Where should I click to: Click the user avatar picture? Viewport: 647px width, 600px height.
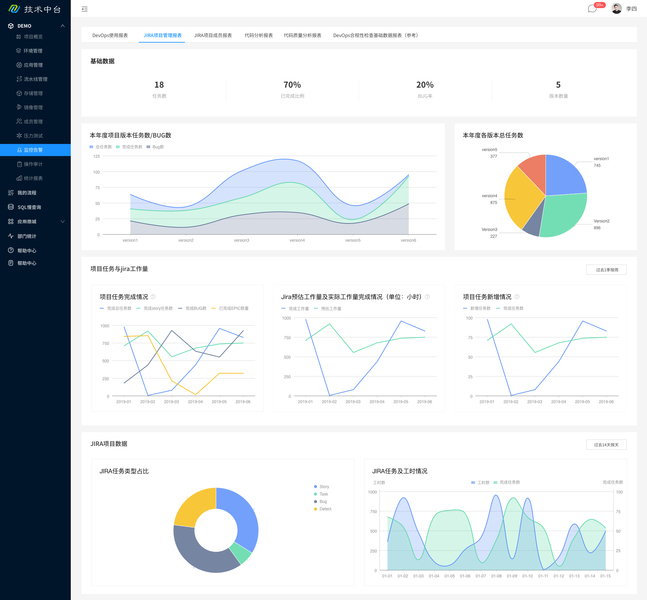click(x=616, y=9)
